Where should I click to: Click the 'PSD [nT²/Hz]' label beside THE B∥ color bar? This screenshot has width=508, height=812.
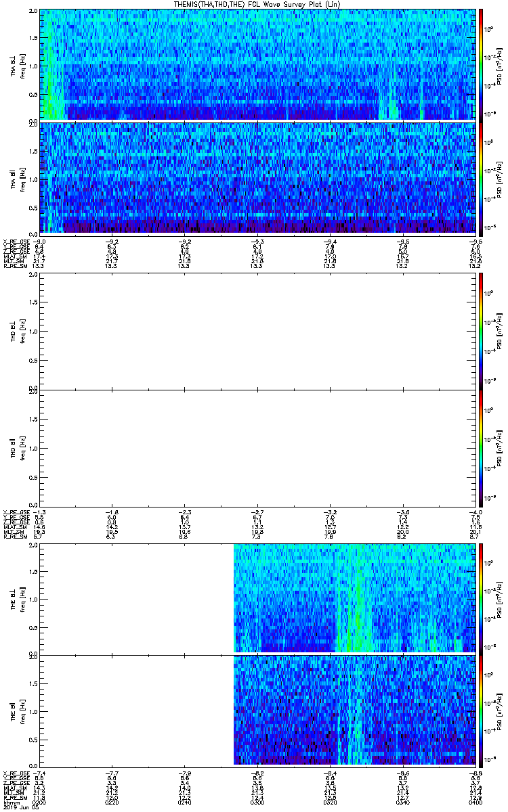pos(499,711)
